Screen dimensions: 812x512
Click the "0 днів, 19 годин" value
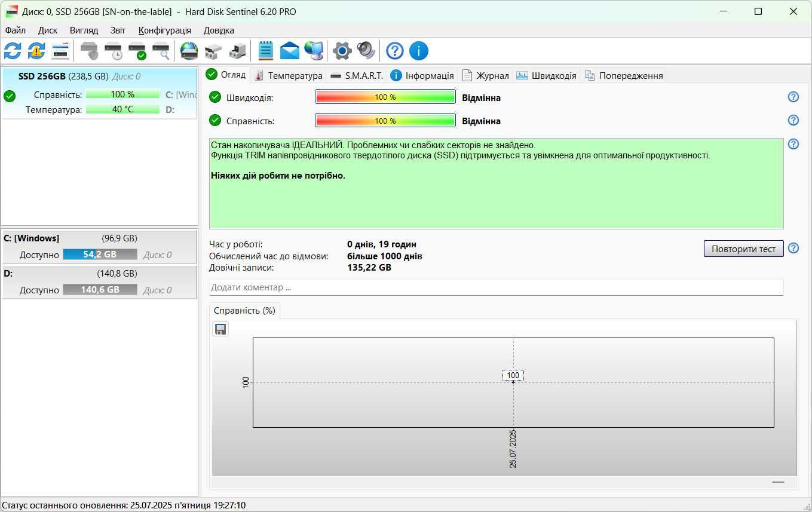pos(382,244)
